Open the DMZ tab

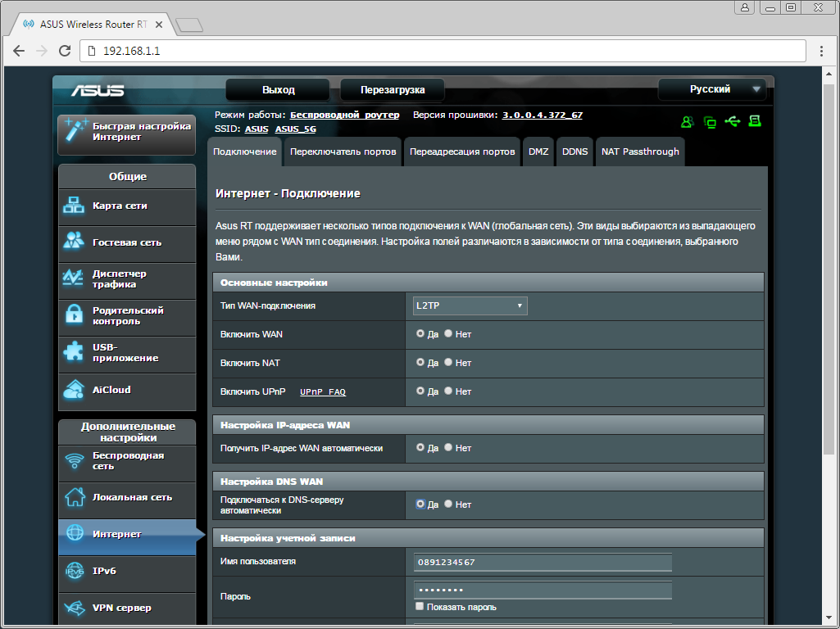(538, 152)
